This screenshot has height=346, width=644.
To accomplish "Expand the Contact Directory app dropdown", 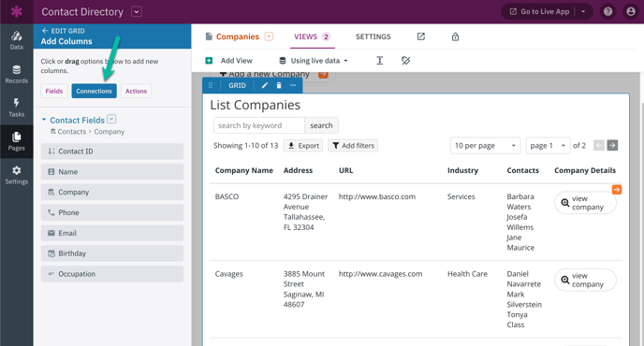I will click(137, 11).
